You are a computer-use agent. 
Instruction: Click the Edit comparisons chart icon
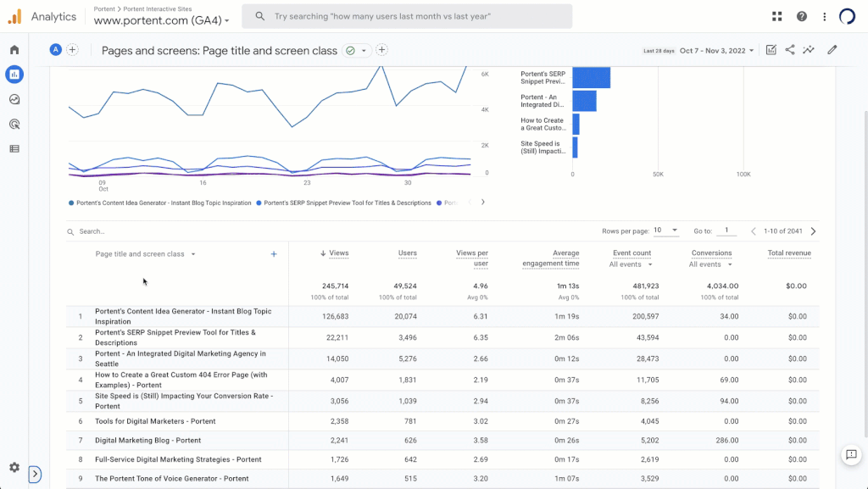tap(771, 50)
